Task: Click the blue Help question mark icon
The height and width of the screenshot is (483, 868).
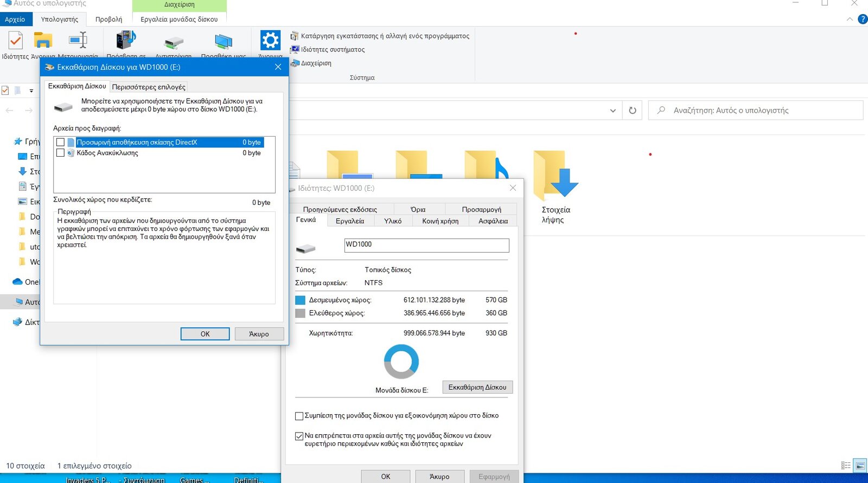Action: [x=862, y=19]
